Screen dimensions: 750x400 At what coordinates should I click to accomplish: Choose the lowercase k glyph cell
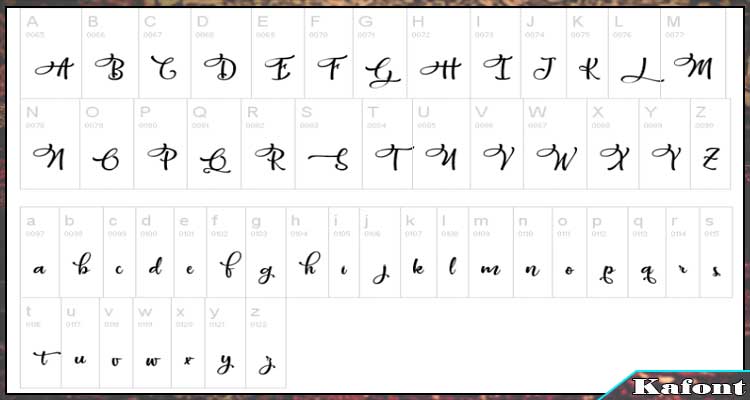419,252
